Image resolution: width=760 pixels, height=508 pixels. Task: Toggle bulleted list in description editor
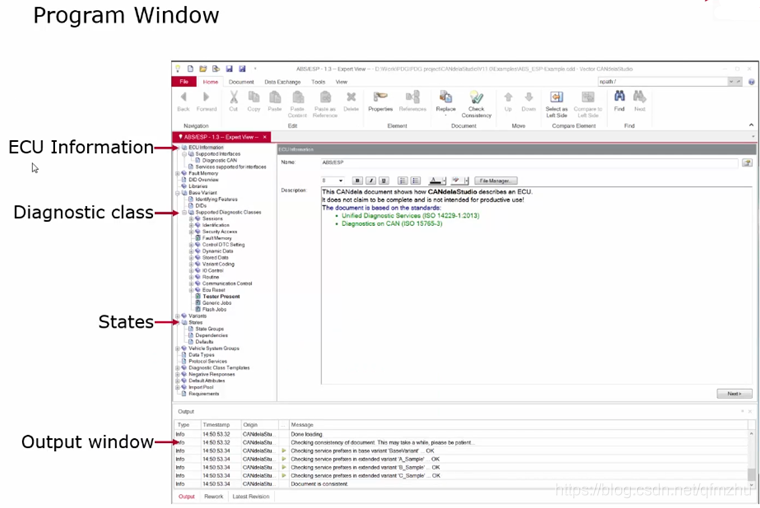coord(415,180)
